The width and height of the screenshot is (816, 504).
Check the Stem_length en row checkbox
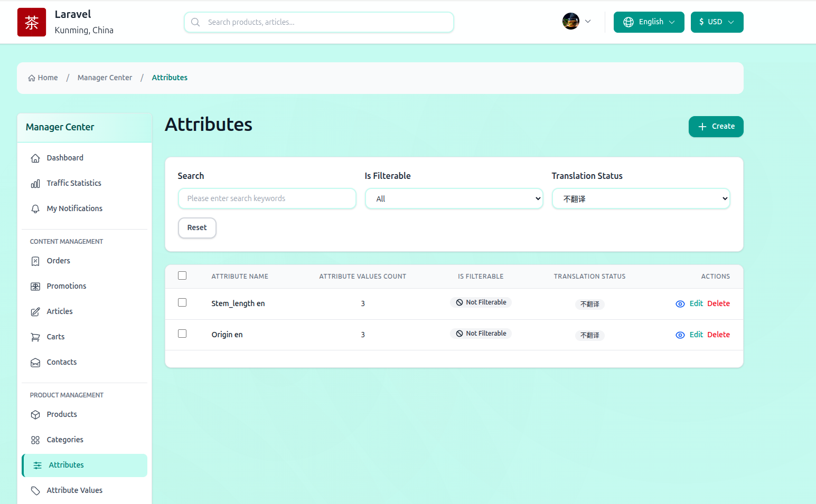(182, 302)
